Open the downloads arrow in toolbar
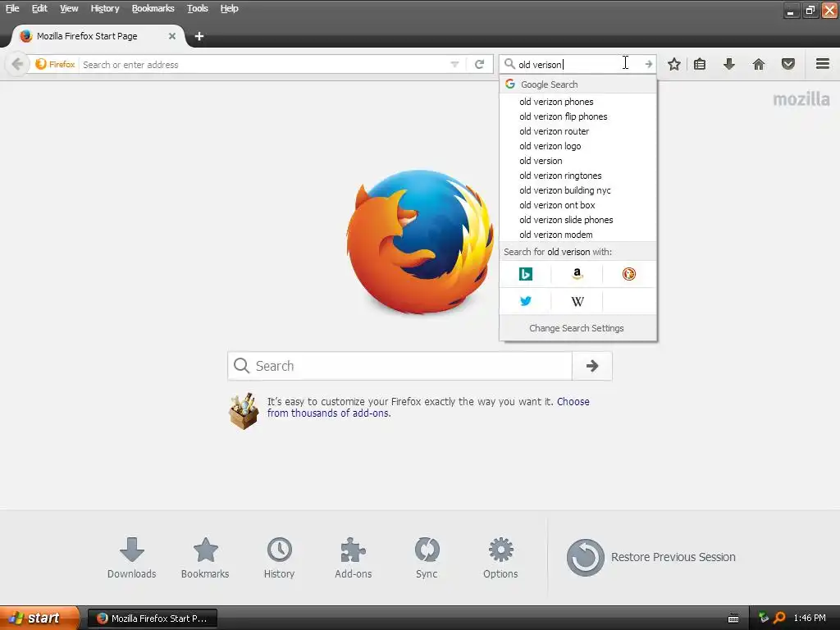This screenshot has width=840, height=630. coord(728,64)
